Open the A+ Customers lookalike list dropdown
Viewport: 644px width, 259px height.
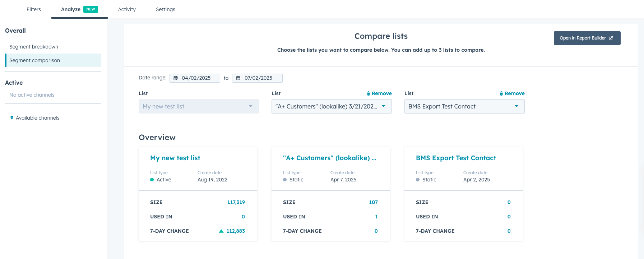(x=331, y=106)
